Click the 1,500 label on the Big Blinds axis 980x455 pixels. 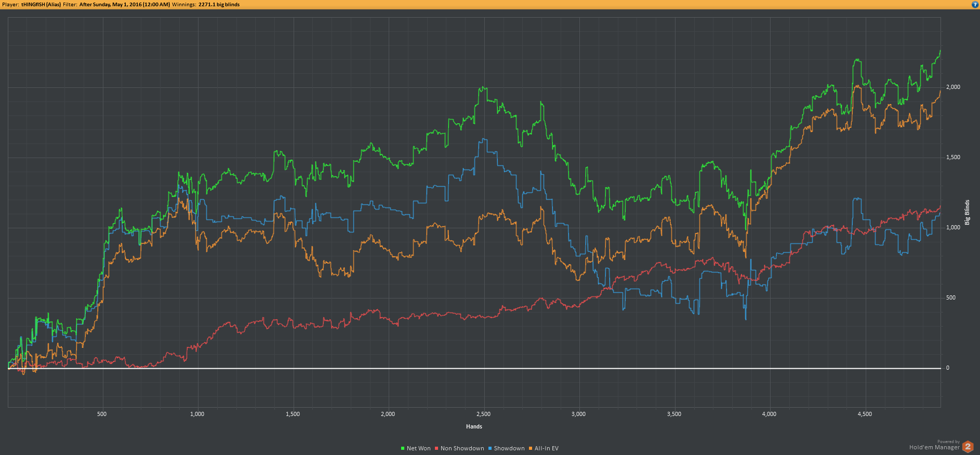tap(953, 157)
